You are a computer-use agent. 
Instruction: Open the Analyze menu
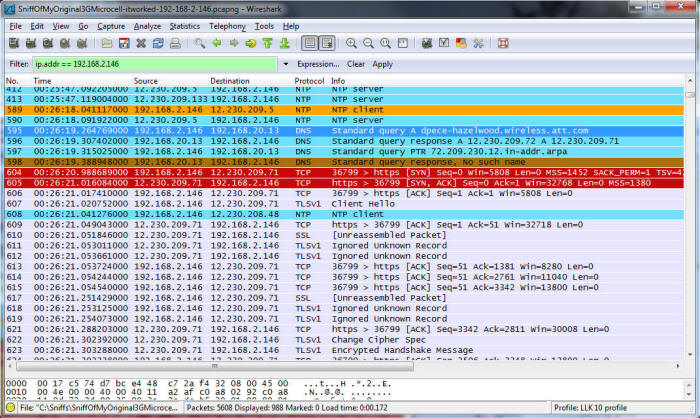[x=147, y=26]
